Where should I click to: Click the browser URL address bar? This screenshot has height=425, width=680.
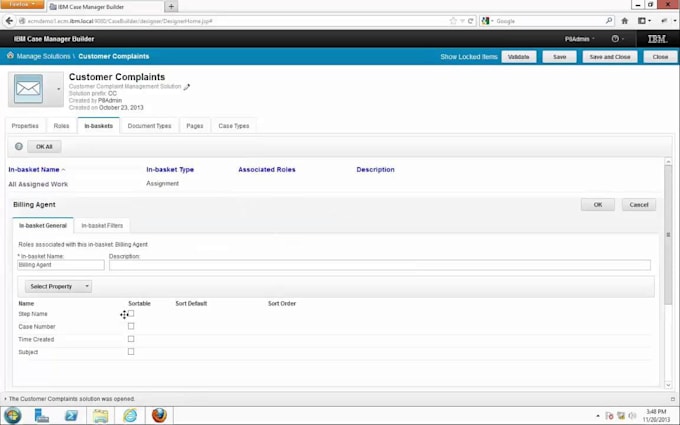click(234, 21)
